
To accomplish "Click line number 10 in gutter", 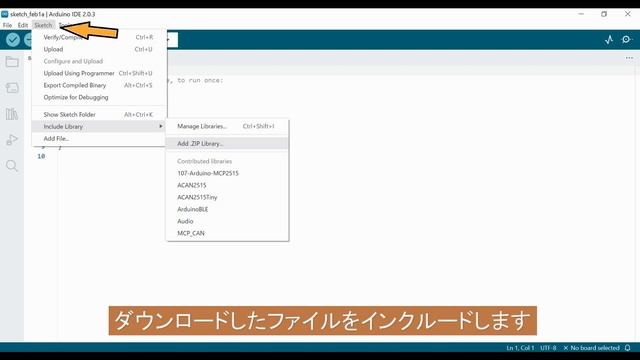I will [41, 156].
